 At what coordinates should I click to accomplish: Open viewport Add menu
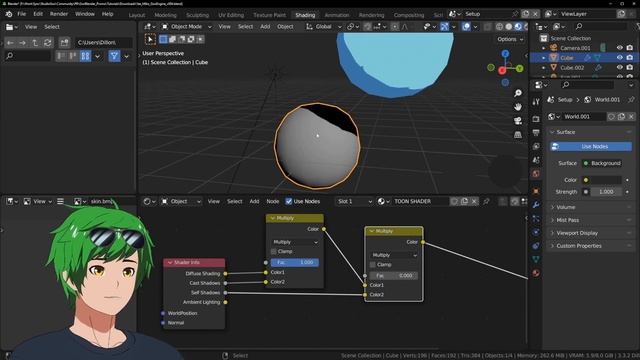click(265, 27)
